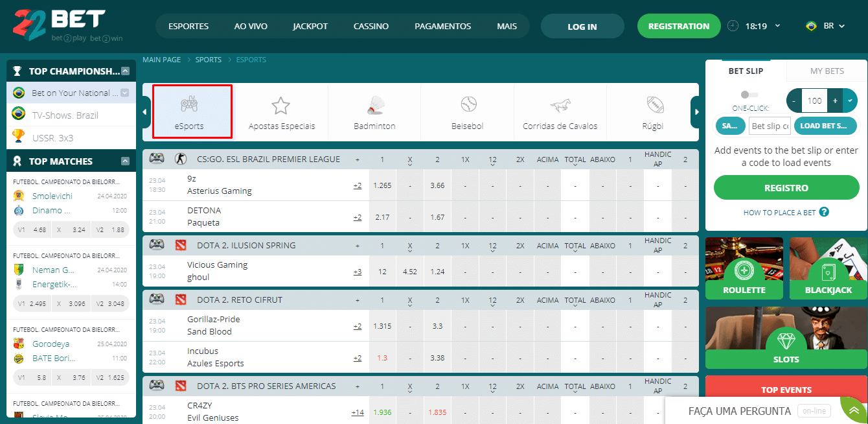Open the Mais menu
Image resolution: width=868 pixels, height=424 pixels.
click(x=507, y=27)
